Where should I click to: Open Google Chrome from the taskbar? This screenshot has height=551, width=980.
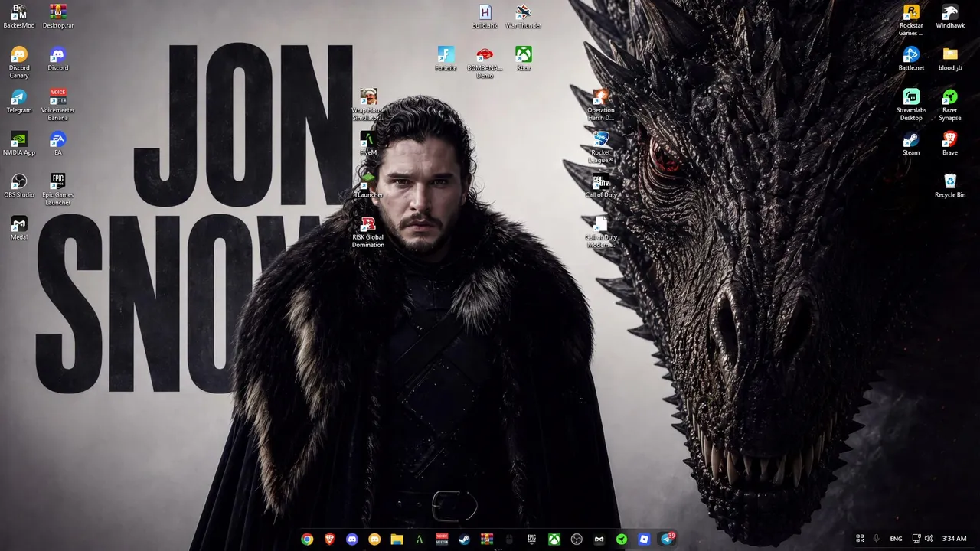point(307,540)
